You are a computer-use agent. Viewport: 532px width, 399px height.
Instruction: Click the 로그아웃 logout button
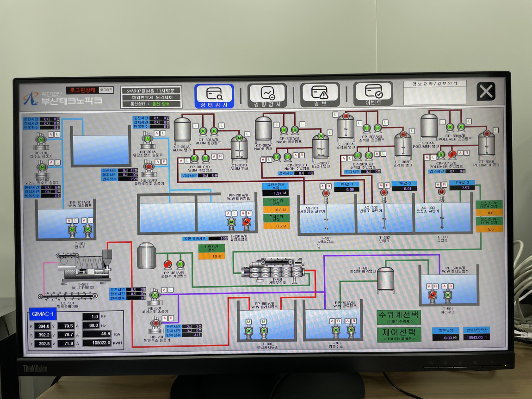106,90
